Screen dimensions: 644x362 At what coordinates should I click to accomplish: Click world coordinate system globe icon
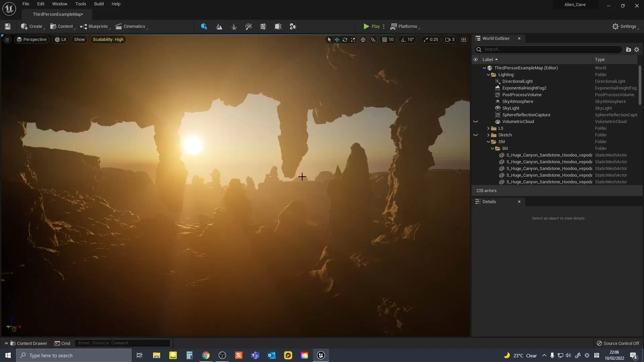[363, 40]
